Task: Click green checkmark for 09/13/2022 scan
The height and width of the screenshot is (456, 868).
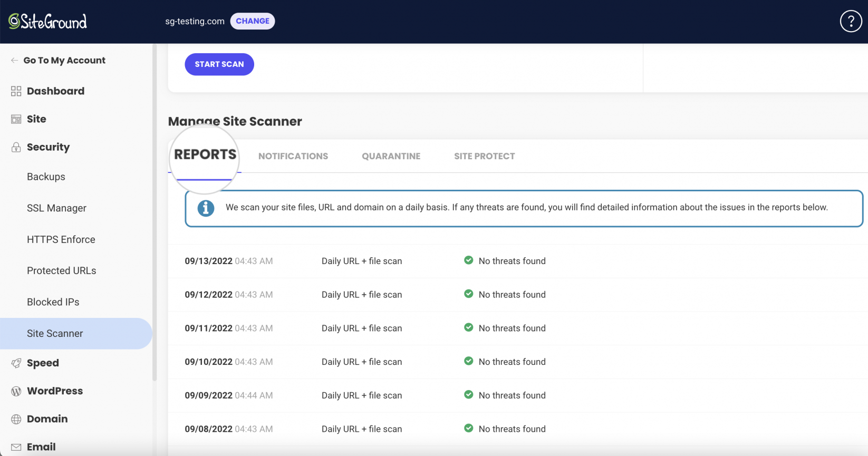Action: click(x=468, y=260)
